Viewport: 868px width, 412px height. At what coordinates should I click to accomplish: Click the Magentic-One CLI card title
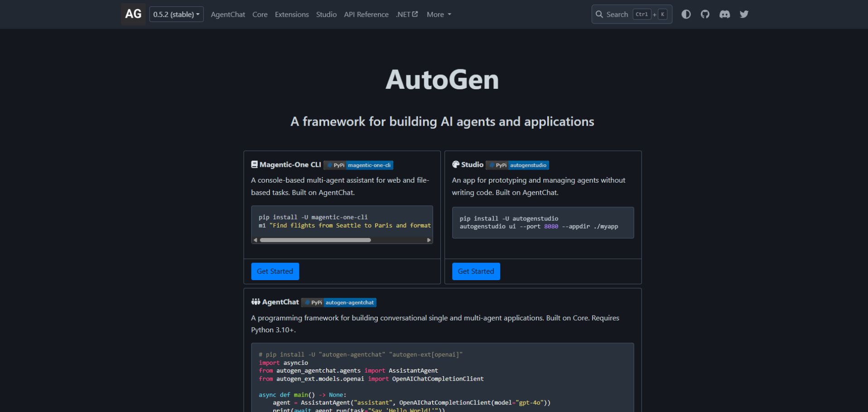click(290, 165)
